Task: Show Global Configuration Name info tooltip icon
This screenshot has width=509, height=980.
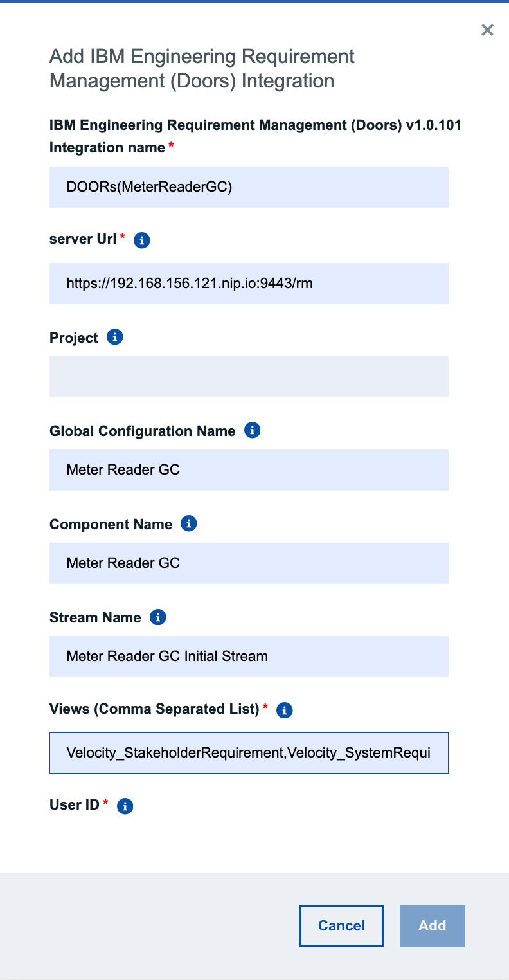Action: point(253,430)
